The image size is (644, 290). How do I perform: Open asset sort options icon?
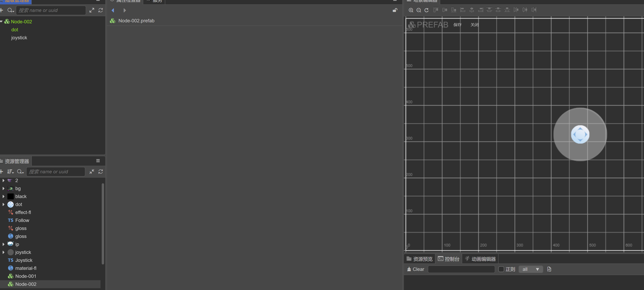click(10, 172)
